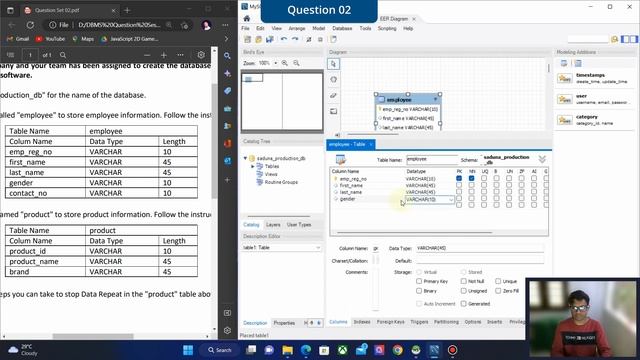Select the hand pan tool in diagram toolbar
This screenshot has height=360, width=640.
coord(333,80)
